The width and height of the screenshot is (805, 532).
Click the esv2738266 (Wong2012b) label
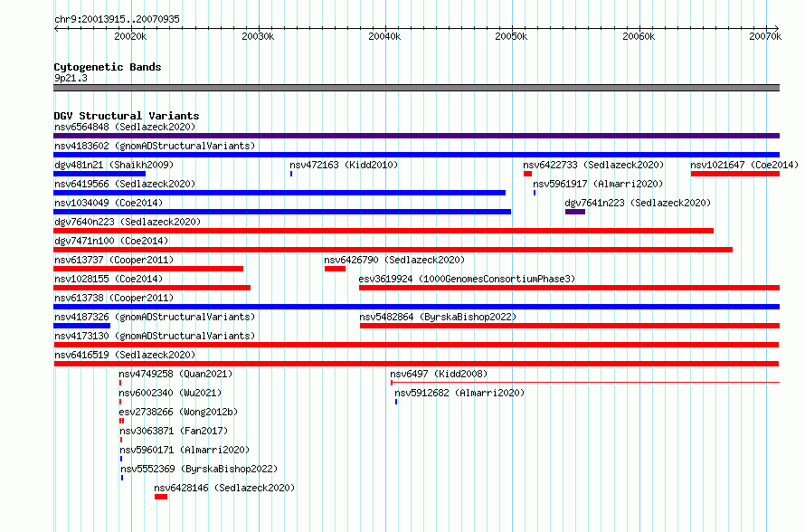178,412
